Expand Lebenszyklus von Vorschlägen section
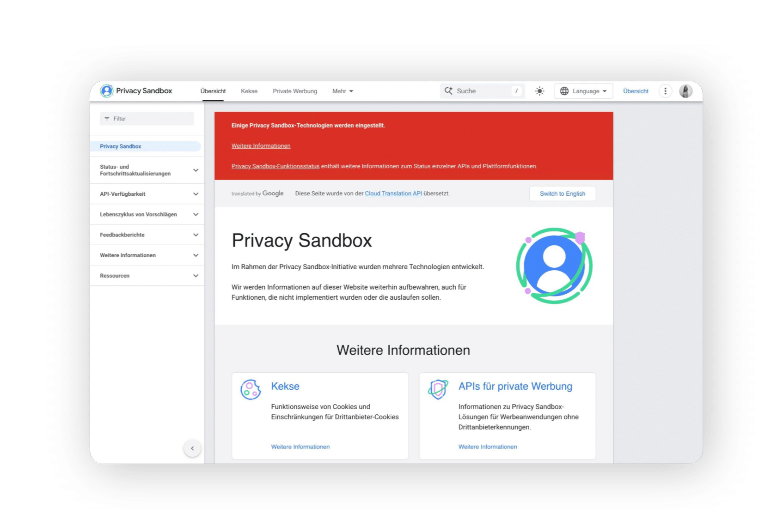The width and height of the screenshot is (783, 532). (x=147, y=214)
